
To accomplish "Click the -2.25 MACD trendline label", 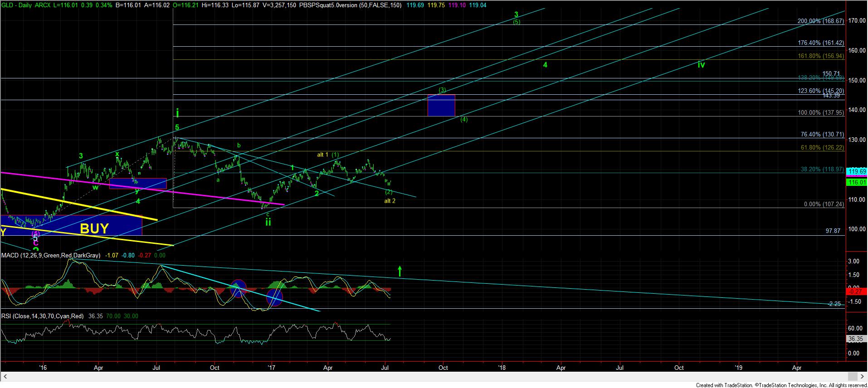I will coord(835,304).
